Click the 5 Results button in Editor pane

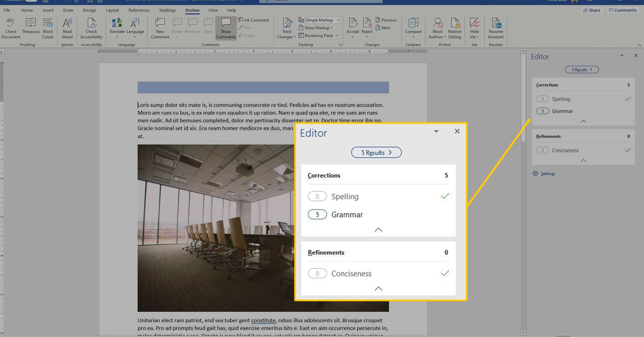tap(582, 70)
